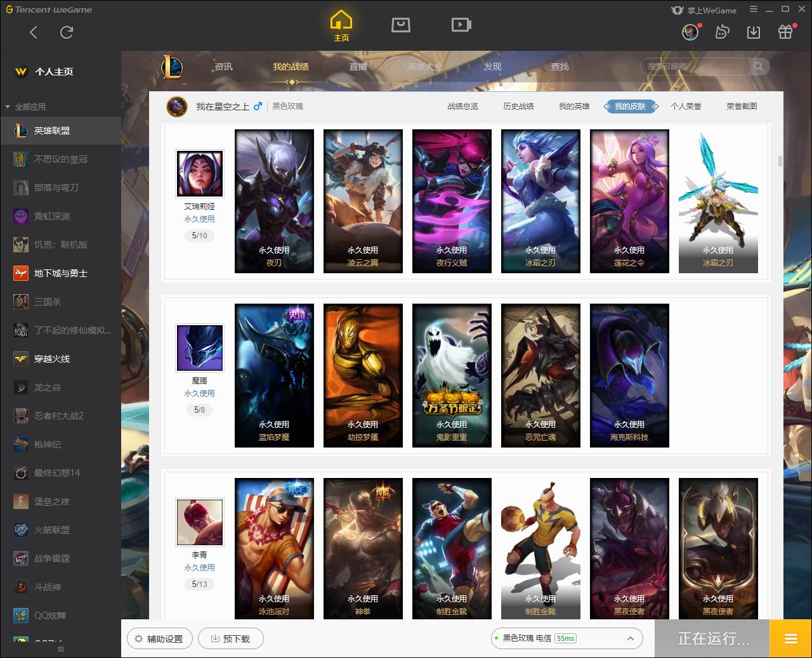Click 艾瑞莉娅 champion portrait

pyautogui.click(x=200, y=174)
